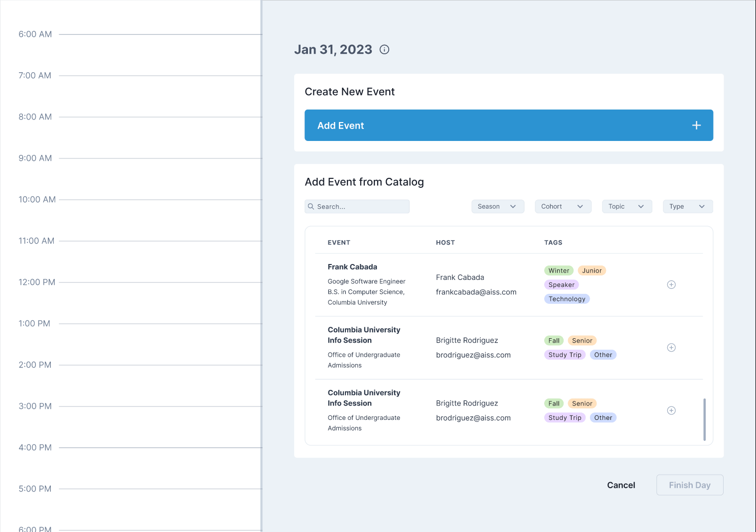Image resolution: width=756 pixels, height=532 pixels.
Task: Add Frank Cabada event via its plus icon
Action: point(671,284)
